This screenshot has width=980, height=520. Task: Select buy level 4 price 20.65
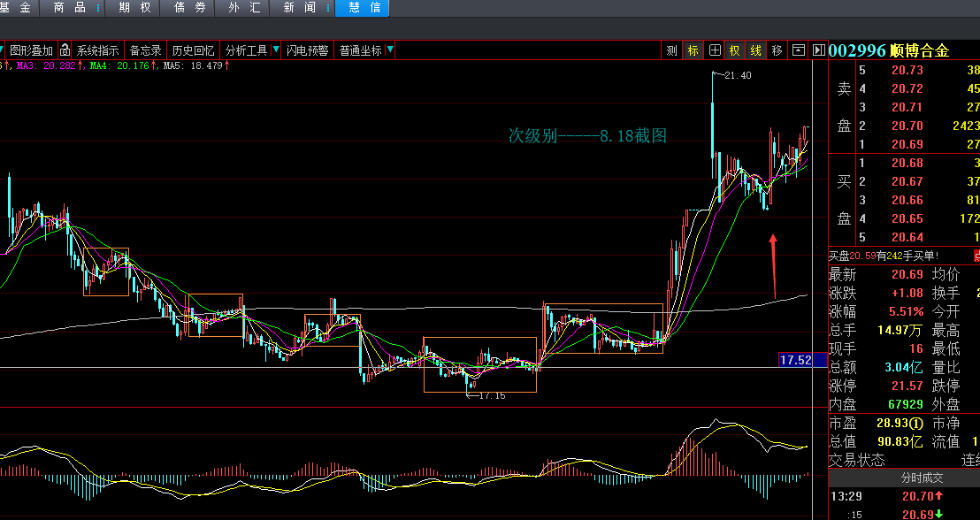907,218
